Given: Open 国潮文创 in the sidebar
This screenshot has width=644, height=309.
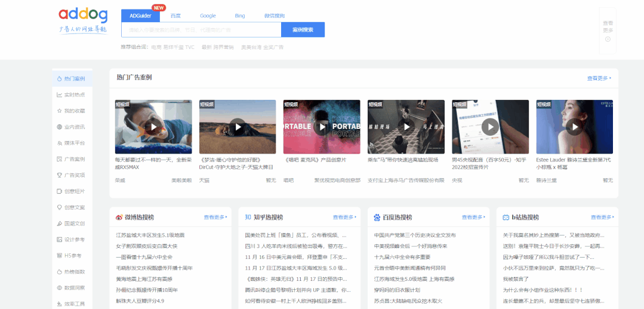Looking at the screenshot, I should (72, 224).
